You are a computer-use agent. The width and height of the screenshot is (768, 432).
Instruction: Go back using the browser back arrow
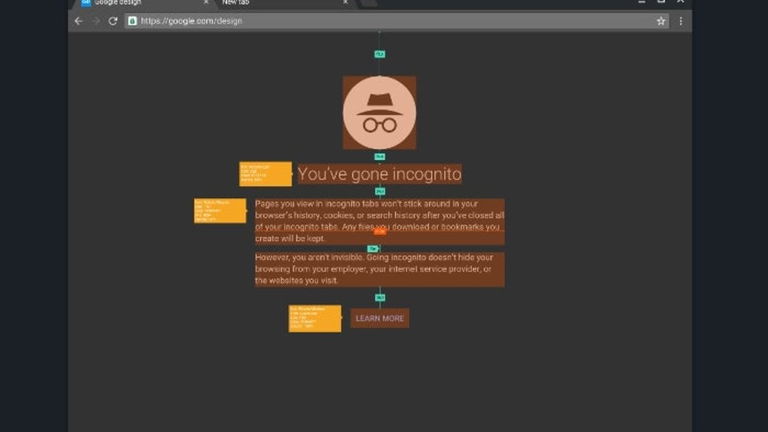78,21
